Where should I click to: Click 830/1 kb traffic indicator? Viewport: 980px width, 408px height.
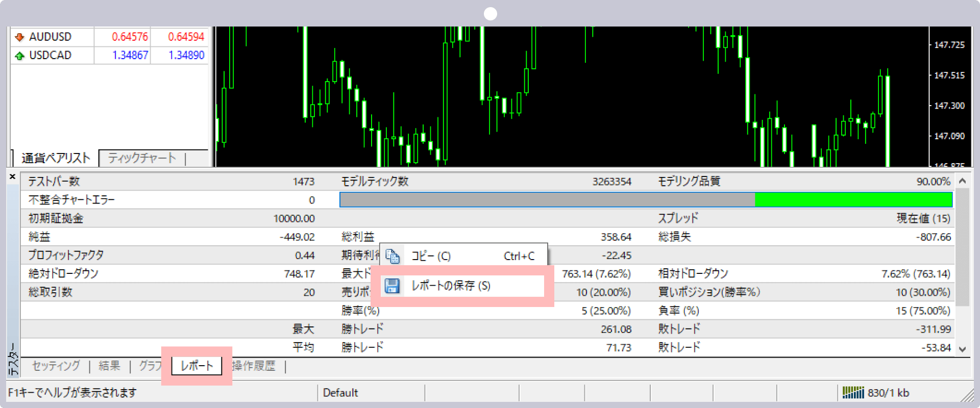pyautogui.click(x=888, y=393)
